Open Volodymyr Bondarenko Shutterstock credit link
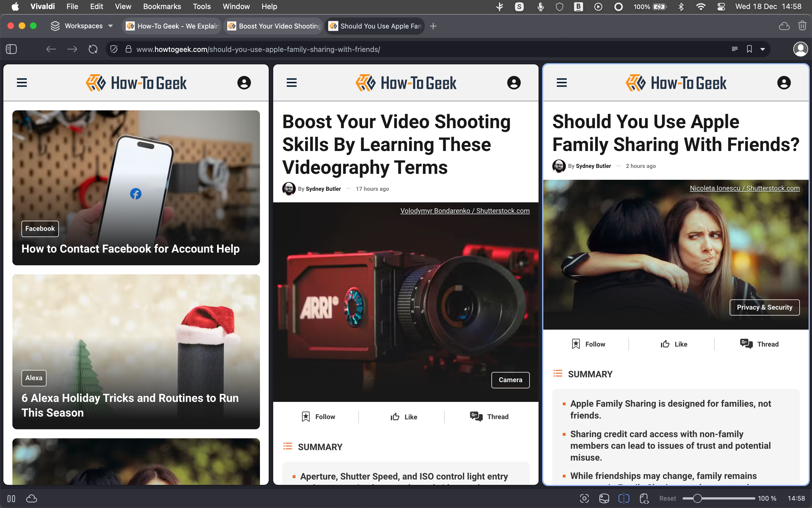Image resolution: width=812 pixels, height=508 pixels. 465,211
